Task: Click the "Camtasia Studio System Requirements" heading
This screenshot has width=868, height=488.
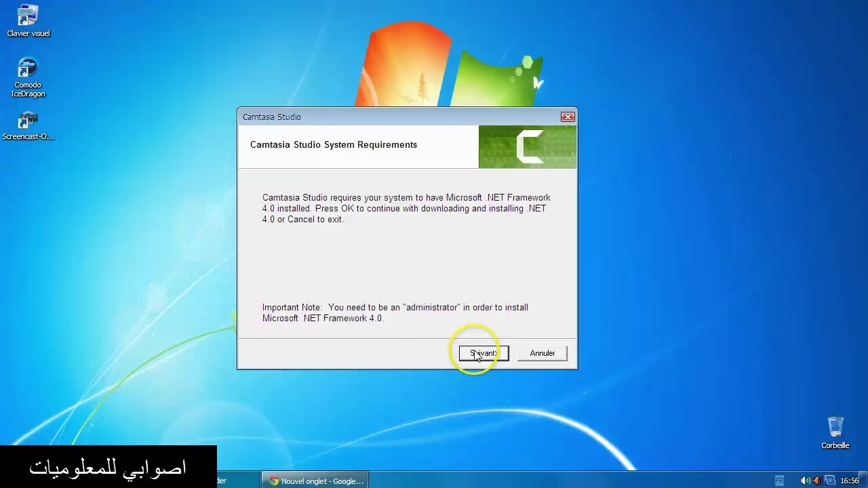Action: coord(334,144)
